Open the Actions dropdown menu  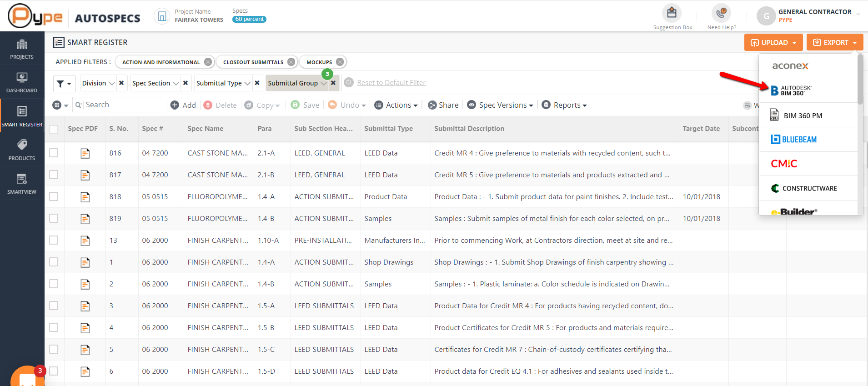point(396,105)
